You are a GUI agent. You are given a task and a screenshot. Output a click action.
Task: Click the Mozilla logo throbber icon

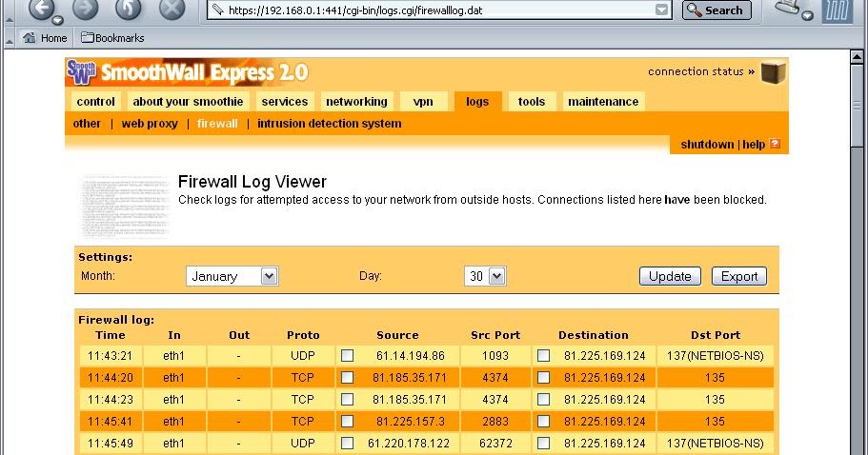click(837, 11)
